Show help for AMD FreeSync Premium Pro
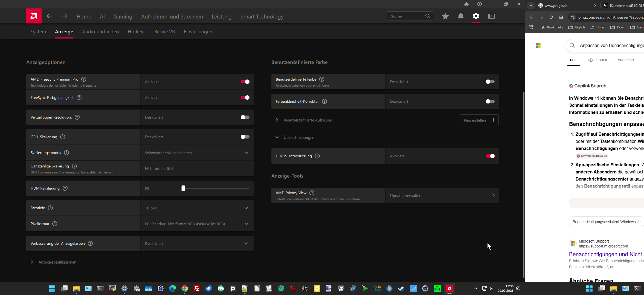Screen dimensions: 644x295 click(x=84, y=79)
